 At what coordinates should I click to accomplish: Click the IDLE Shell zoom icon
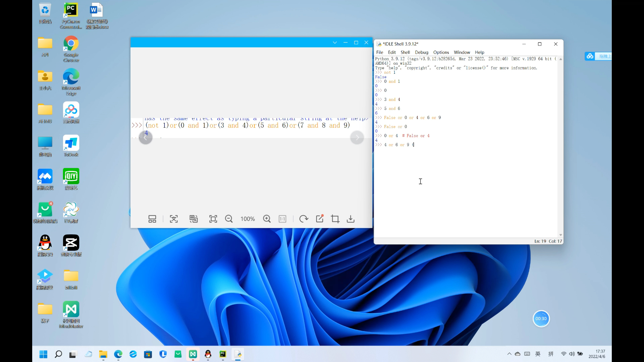(x=540, y=44)
